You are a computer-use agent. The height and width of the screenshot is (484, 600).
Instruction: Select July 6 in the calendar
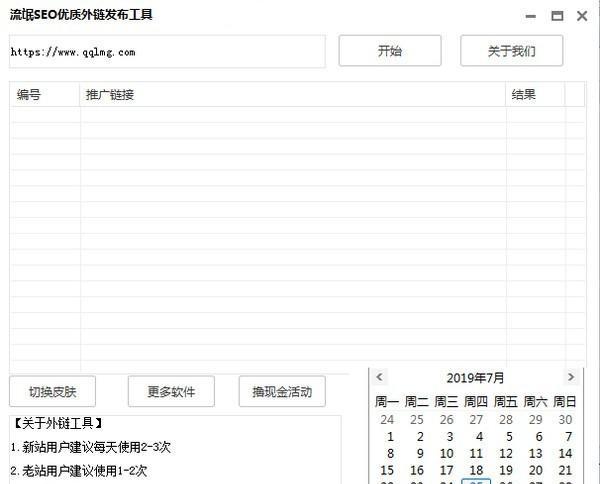click(x=539, y=437)
